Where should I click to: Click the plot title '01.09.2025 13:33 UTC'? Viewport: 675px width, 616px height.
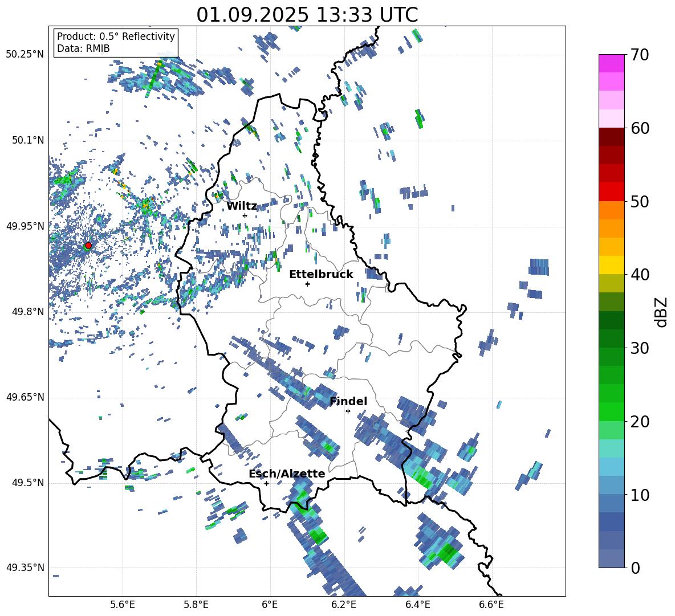307,15
